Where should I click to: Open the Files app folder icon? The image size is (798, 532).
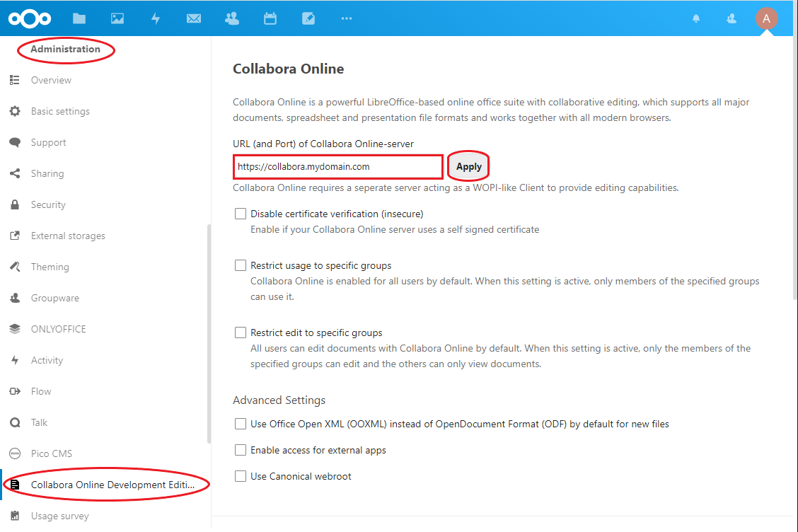[79, 19]
